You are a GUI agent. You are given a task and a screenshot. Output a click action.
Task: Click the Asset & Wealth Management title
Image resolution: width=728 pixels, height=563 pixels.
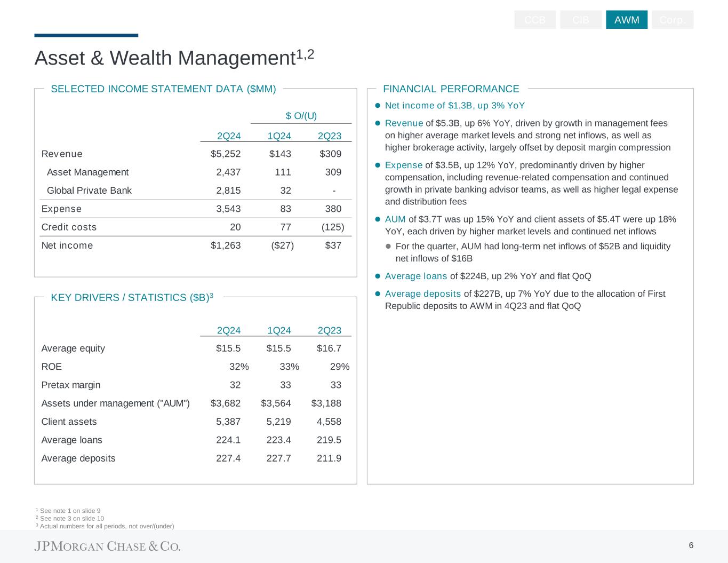coord(174,57)
